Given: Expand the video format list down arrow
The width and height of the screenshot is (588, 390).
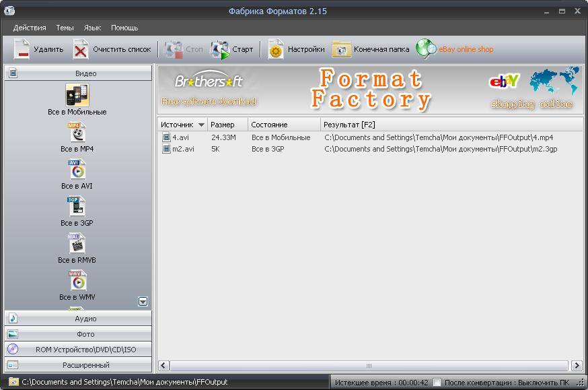Looking at the screenshot, I should 143,301.
